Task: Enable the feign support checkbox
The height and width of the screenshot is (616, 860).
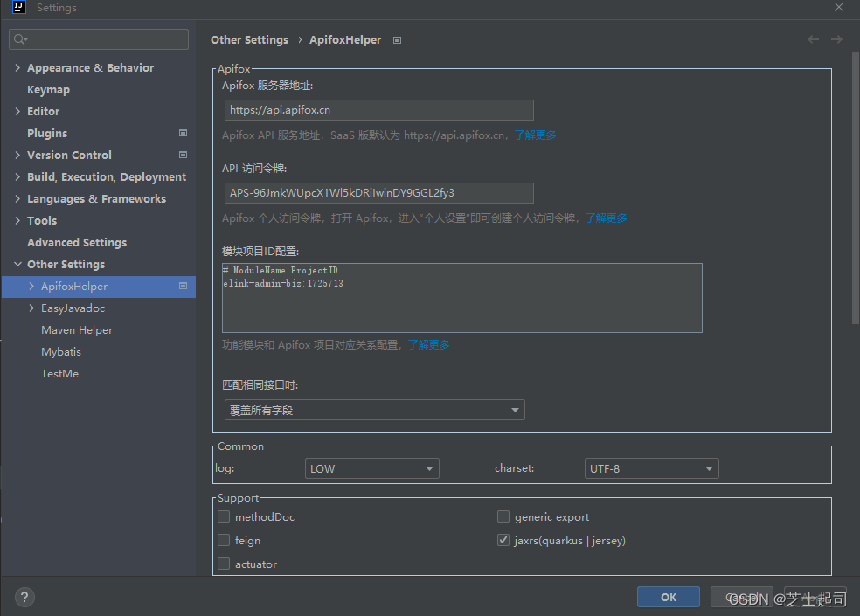Action: (224, 540)
